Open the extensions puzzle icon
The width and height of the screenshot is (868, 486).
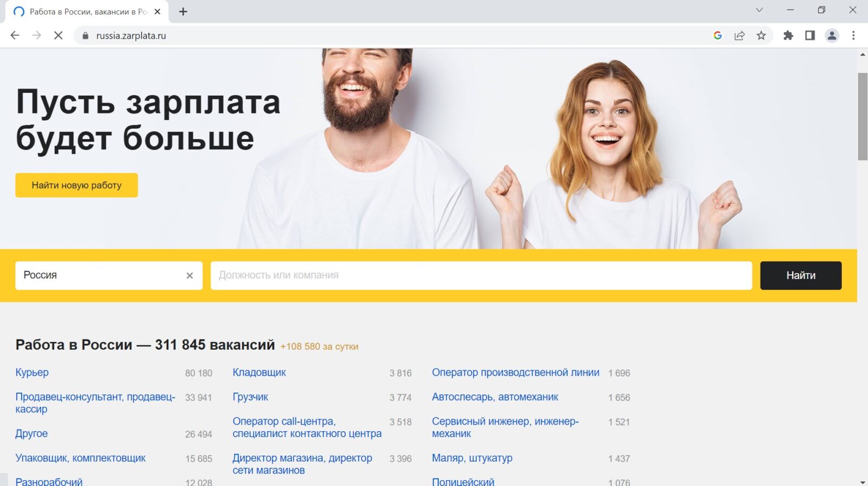(x=788, y=35)
